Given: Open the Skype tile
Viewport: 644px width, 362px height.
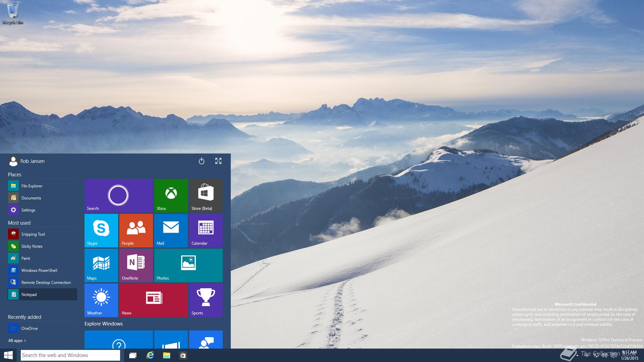Looking at the screenshot, I should click(x=101, y=230).
